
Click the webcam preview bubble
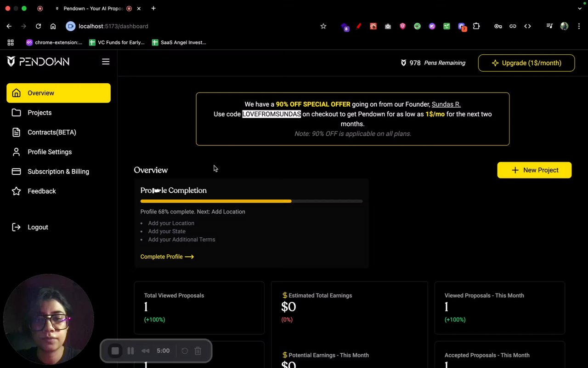click(x=49, y=320)
